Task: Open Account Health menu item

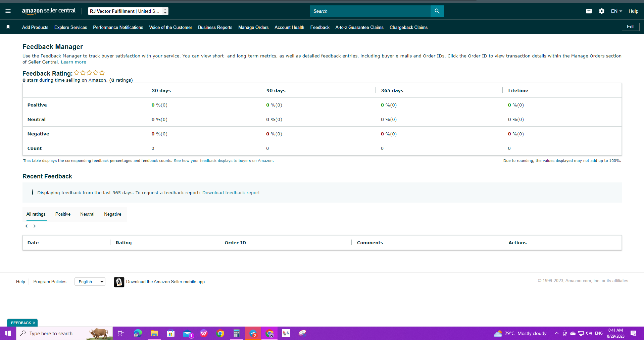Action: pos(289,27)
